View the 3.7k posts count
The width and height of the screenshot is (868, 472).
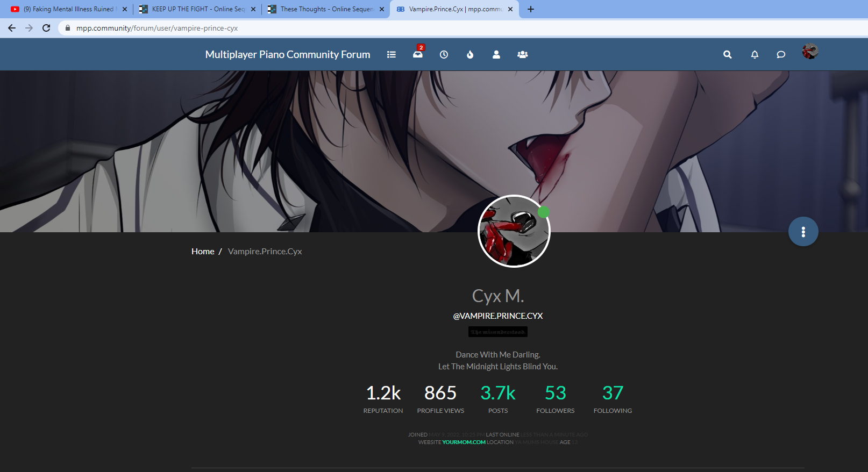coord(498,393)
